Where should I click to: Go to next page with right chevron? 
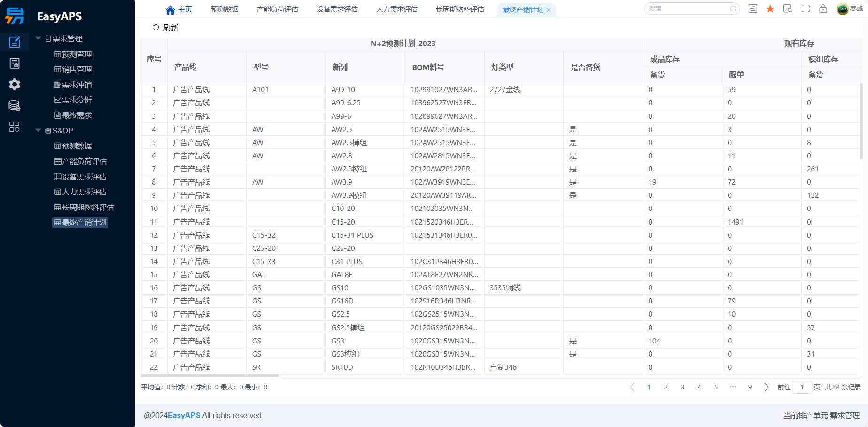click(766, 387)
